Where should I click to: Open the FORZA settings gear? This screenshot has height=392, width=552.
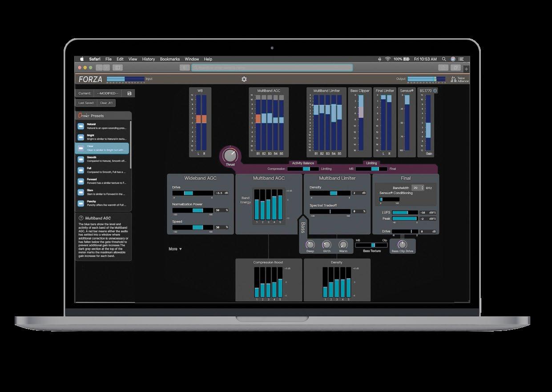(x=244, y=79)
